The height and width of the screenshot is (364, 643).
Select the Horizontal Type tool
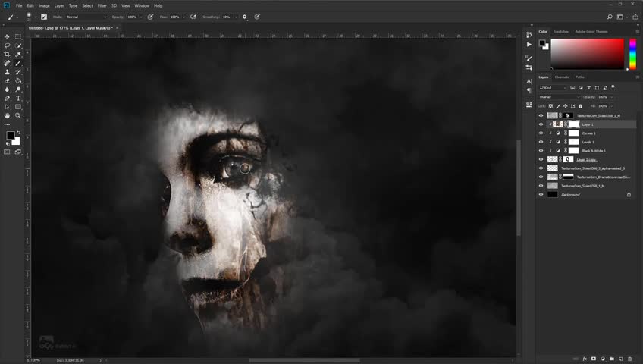(18, 98)
